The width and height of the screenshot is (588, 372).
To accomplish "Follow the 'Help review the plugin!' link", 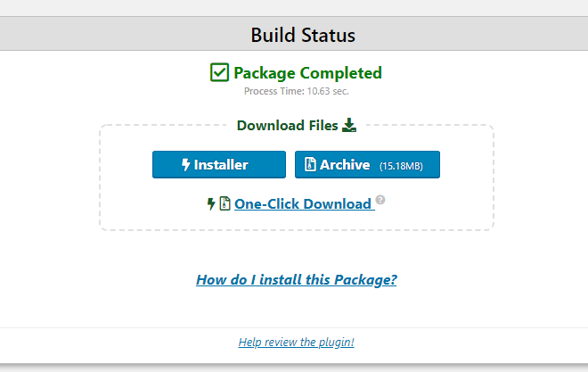I will [297, 342].
